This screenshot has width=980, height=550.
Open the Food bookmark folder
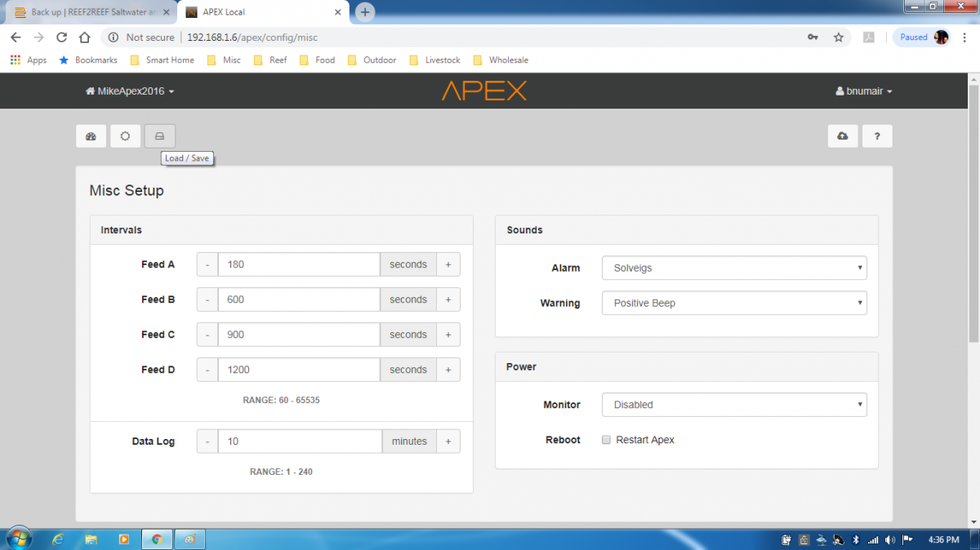tap(318, 60)
